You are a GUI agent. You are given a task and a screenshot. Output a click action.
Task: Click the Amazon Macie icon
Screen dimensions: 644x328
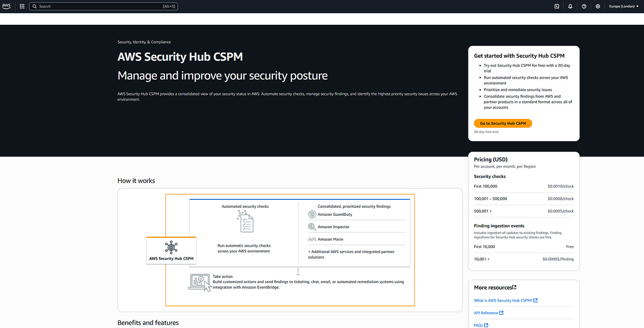click(312, 239)
